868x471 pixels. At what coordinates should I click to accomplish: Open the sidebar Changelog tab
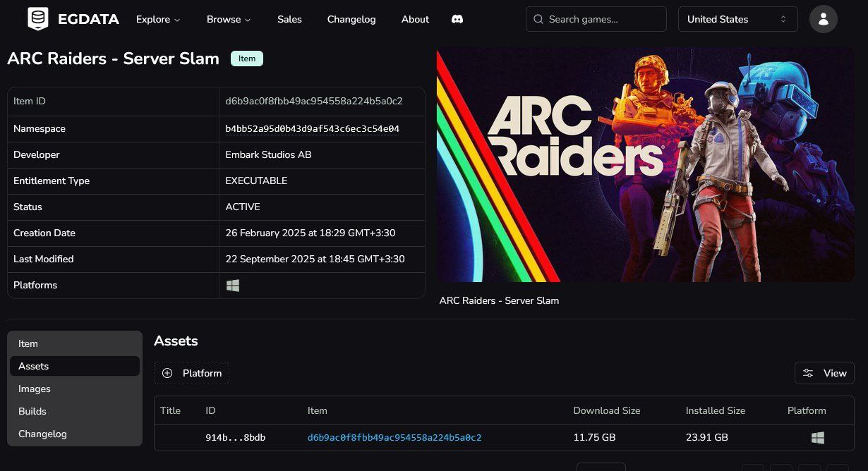[x=75, y=434]
